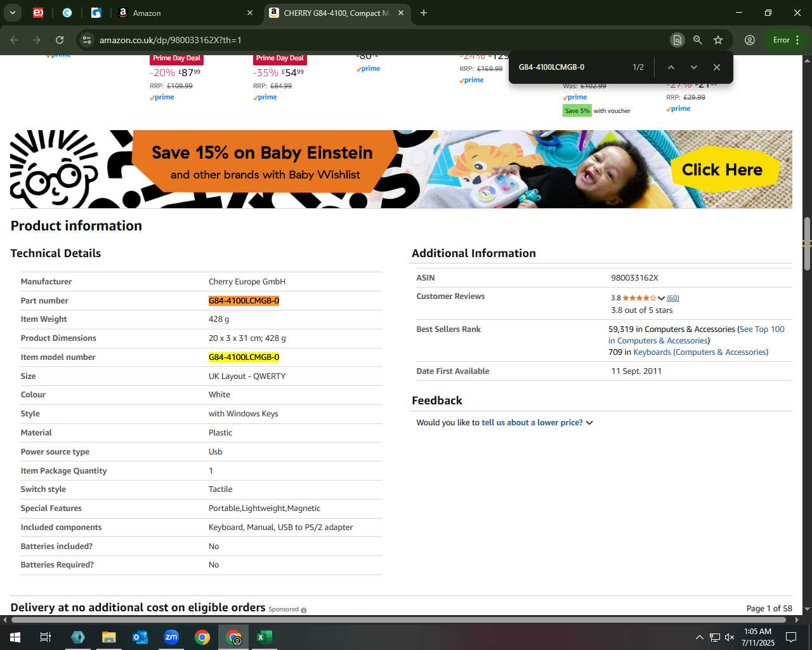Screen dimensions: 812x650
Task: Expand the lower price feedback chevron
Action: pos(589,423)
